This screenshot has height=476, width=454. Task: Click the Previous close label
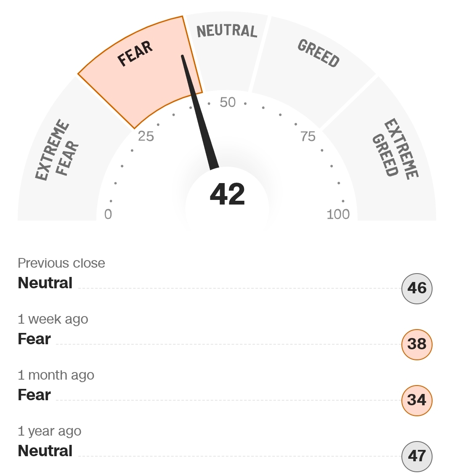point(61,263)
